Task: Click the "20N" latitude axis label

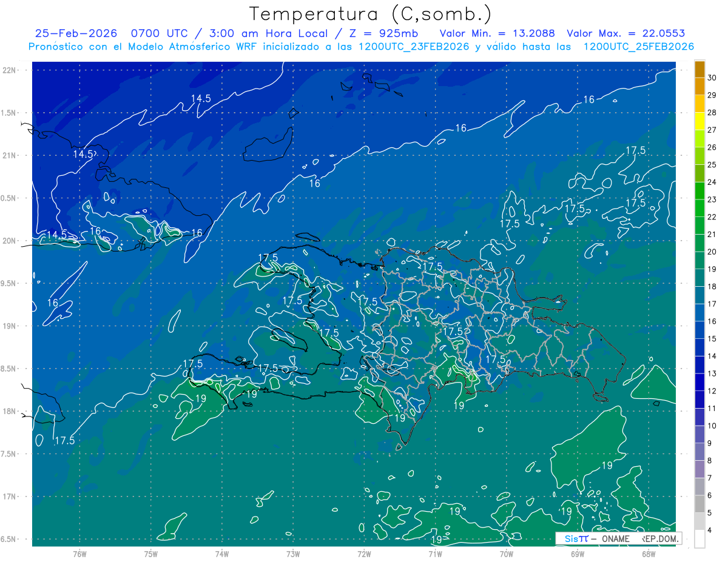Action: point(10,241)
